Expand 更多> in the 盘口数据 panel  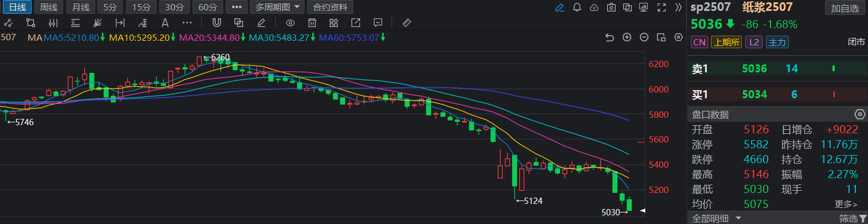[846, 204]
